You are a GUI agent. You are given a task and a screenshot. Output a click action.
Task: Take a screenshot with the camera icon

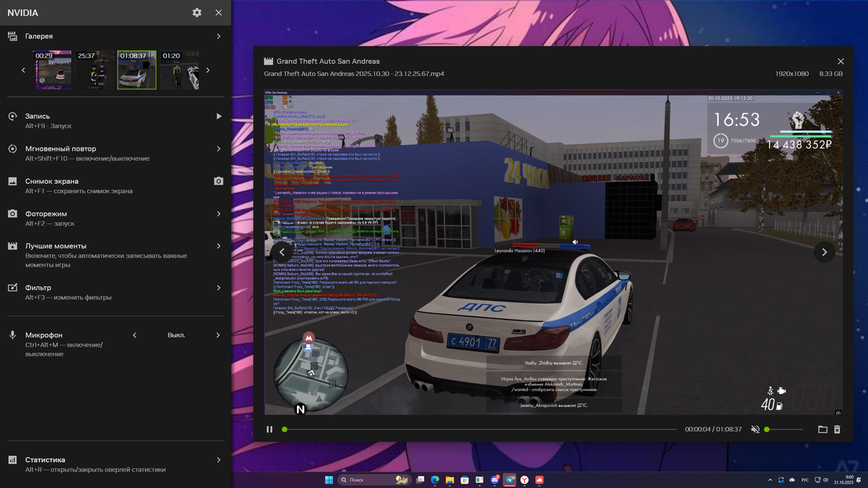tap(218, 181)
